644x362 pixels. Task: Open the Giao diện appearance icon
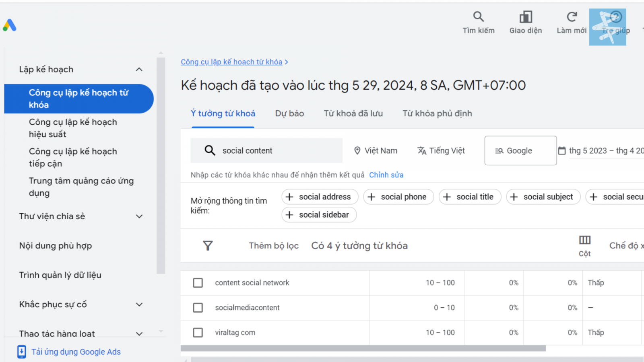(526, 16)
